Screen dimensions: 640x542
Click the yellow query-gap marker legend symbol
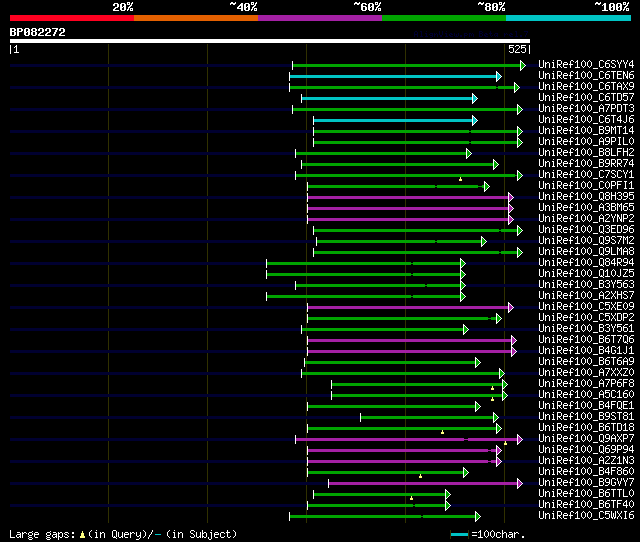coord(82,534)
